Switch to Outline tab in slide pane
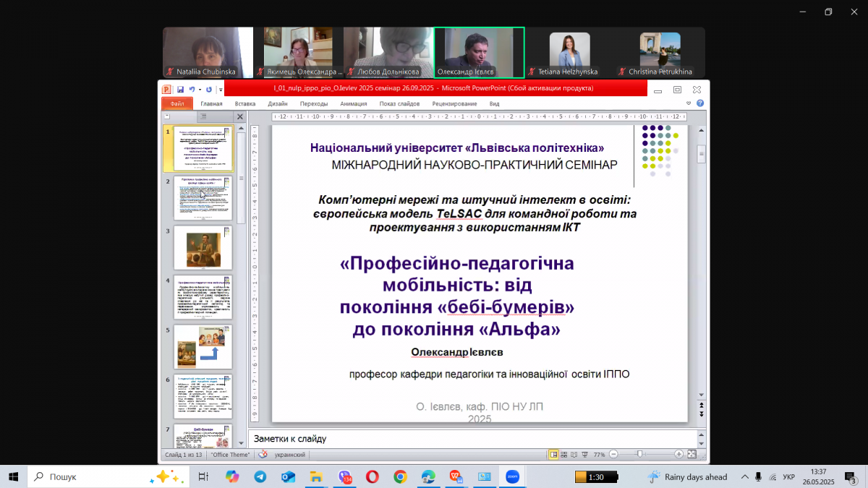The image size is (868, 488). point(205,116)
